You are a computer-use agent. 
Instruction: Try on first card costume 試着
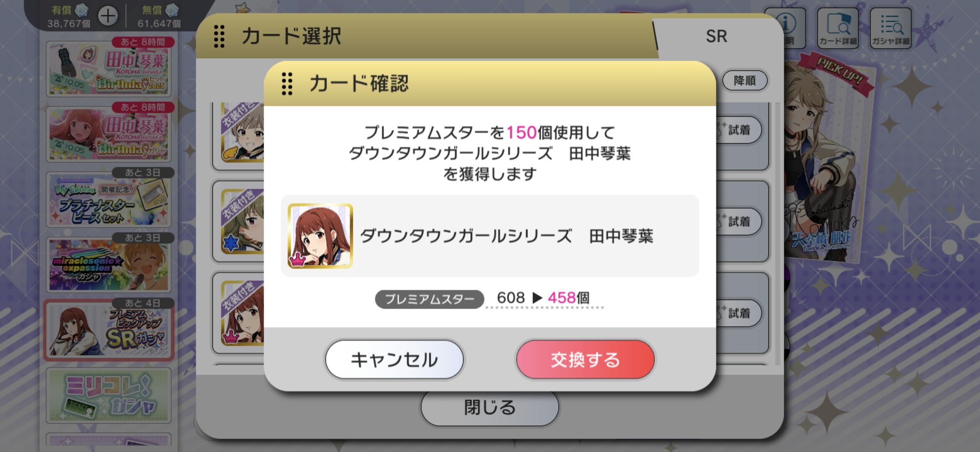click(738, 130)
